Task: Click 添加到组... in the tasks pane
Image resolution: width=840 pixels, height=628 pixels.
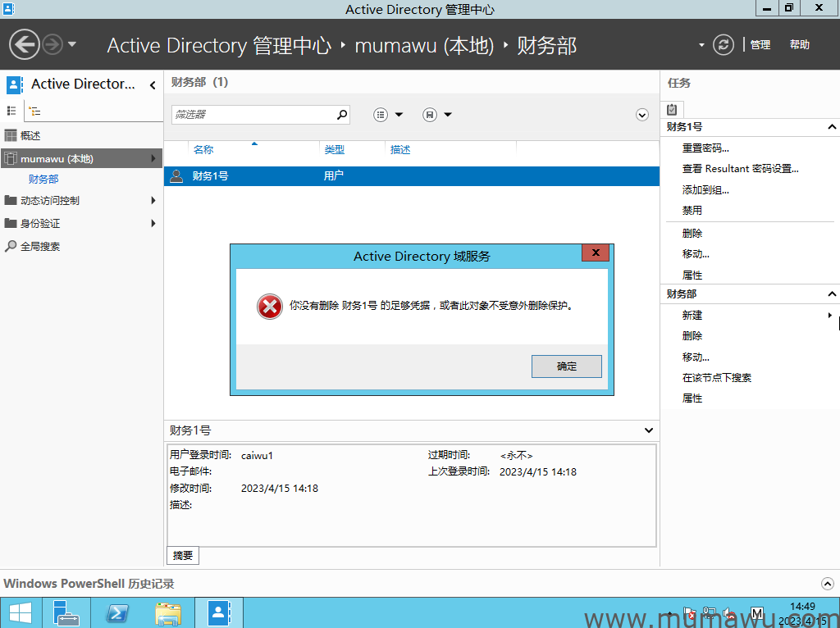Action: pyautogui.click(x=705, y=190)
